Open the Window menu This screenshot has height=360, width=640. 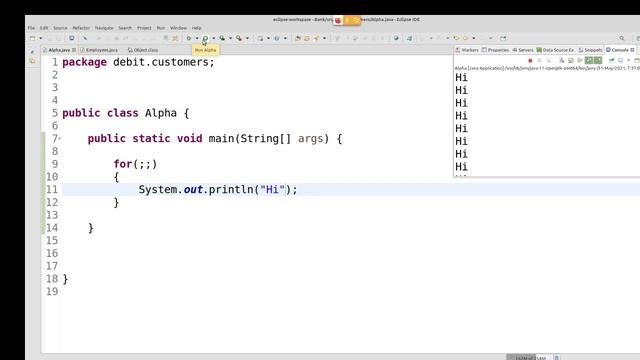(178, 28)
